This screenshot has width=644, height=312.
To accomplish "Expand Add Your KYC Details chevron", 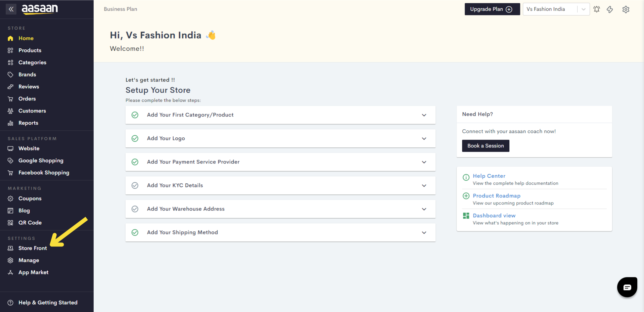I will (x=424, y=185).
